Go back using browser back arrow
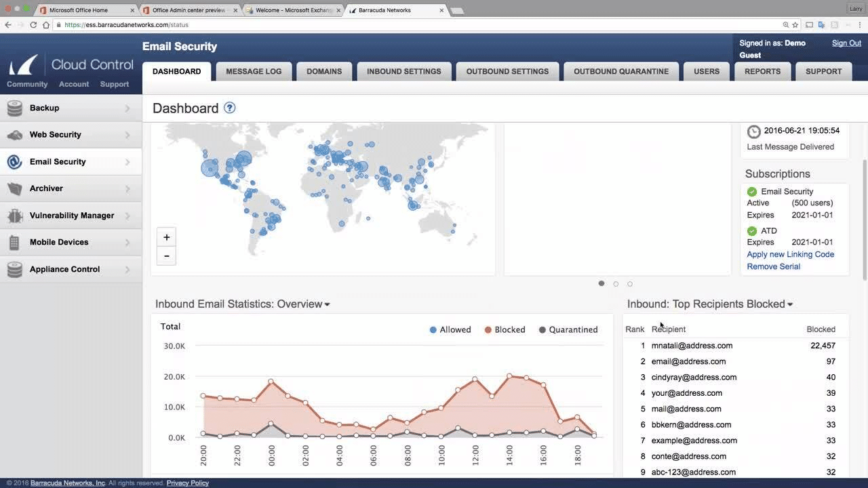The image size is (868, 488). click(8, 24)
